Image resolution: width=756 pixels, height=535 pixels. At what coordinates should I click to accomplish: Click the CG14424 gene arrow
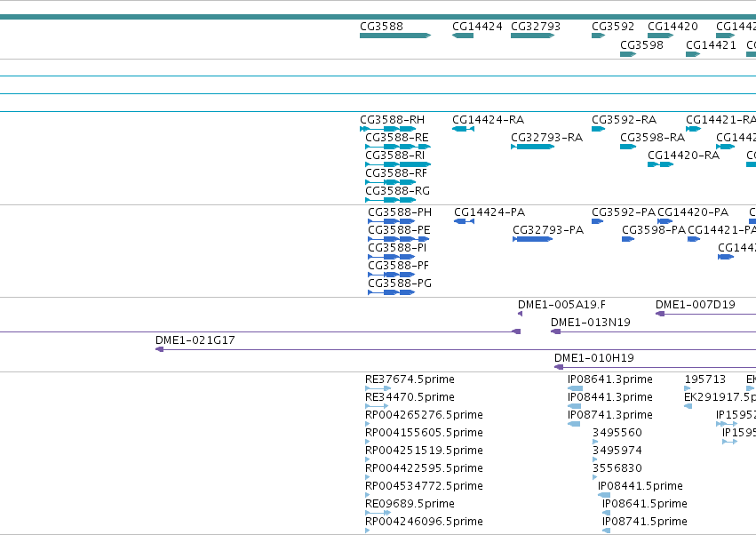tap(463, 36)
